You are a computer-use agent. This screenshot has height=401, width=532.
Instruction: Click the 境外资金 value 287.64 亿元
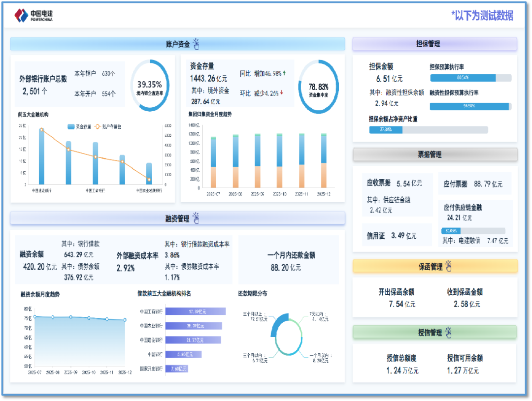point(205,101)
